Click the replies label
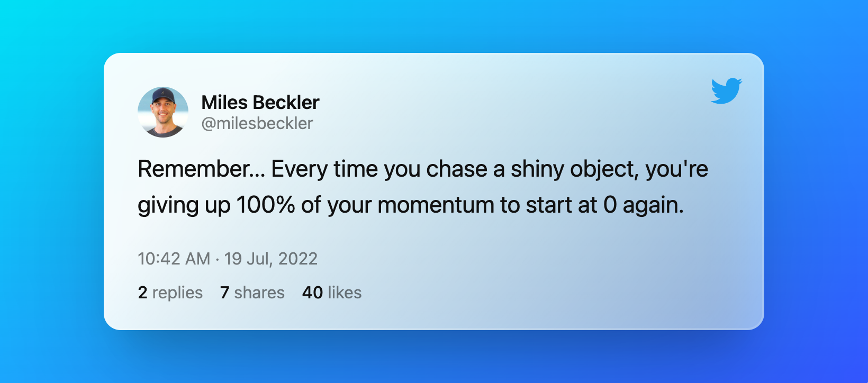 [177, 293]
